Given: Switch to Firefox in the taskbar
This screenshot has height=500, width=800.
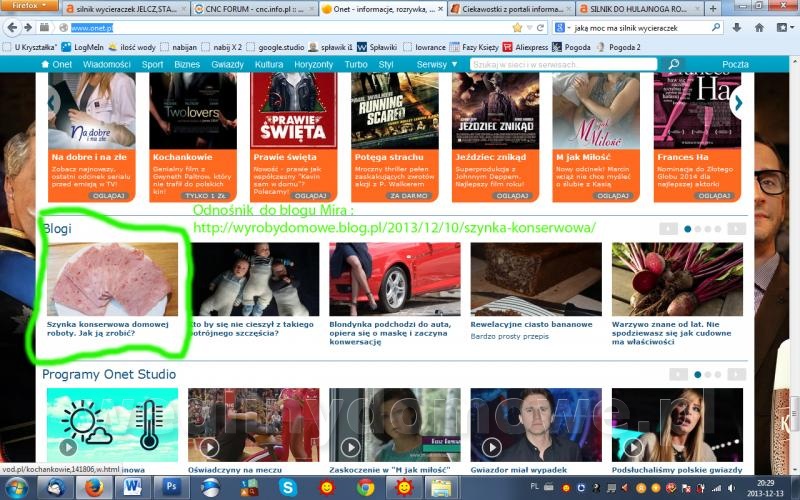Looking at the screenshot, I should pyautogui.click(x=94, y=488).
